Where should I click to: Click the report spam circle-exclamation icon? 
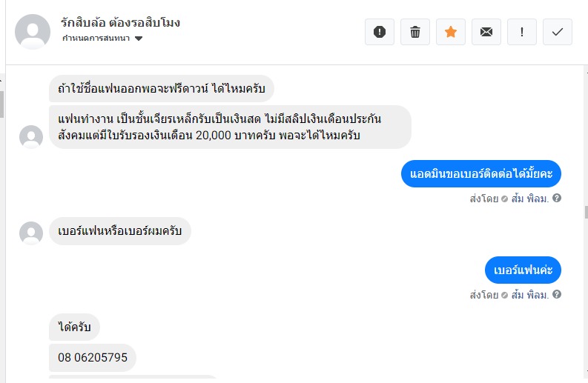pyautogui.click(x=380, y=32)
